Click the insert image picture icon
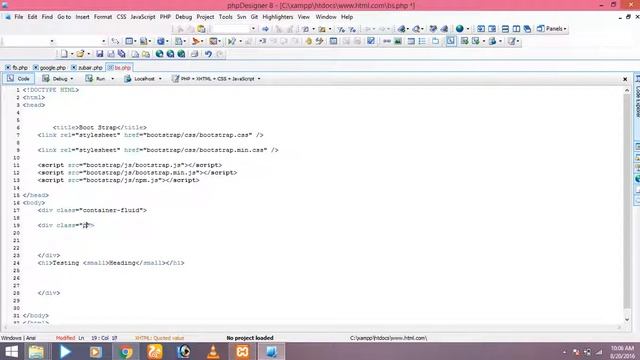 [x=398, y=41]
